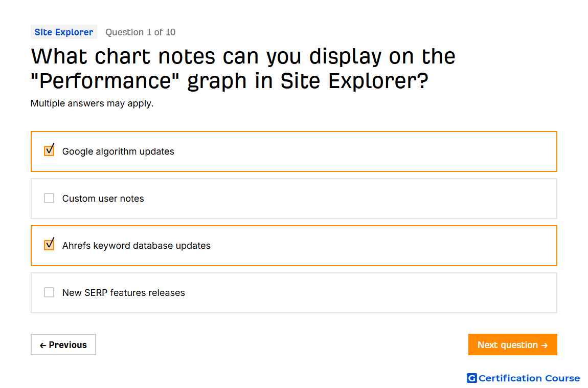Click the left arrow icon in Previous
Image resolution: width=588 pixels, height=388 pixels.
(43, 345)
